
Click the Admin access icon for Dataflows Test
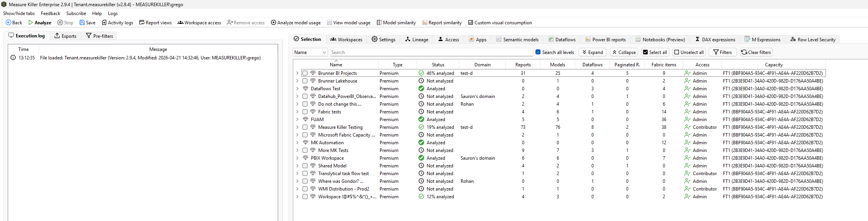click(687, 88)
